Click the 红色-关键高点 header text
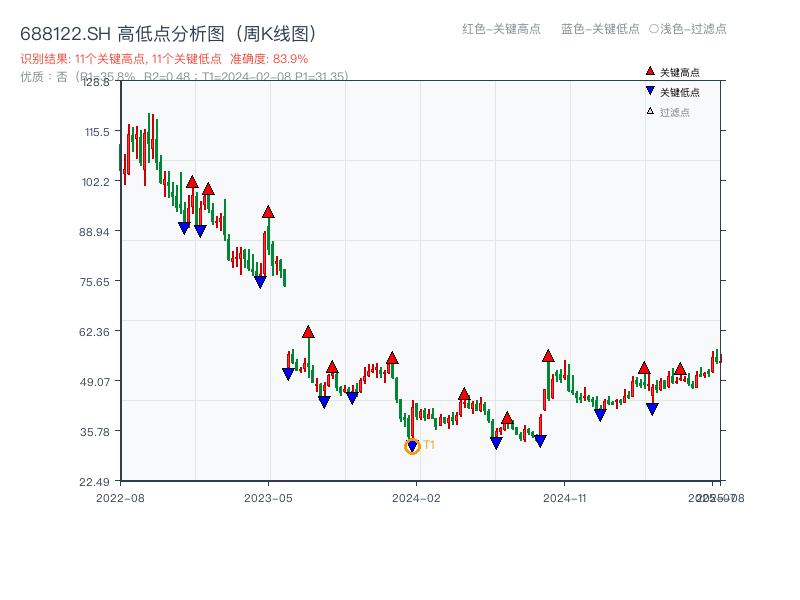Viewport: 800px width, 600px height. [x=501, y=29]
